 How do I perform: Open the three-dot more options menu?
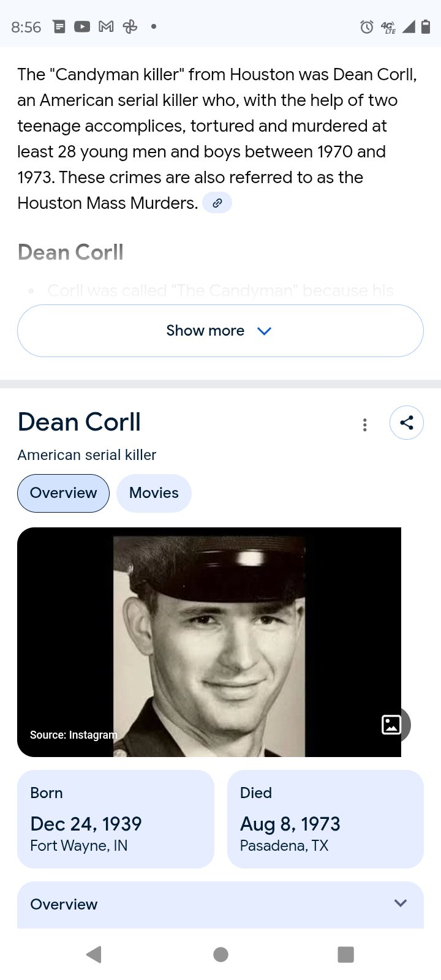click(365, 424)
